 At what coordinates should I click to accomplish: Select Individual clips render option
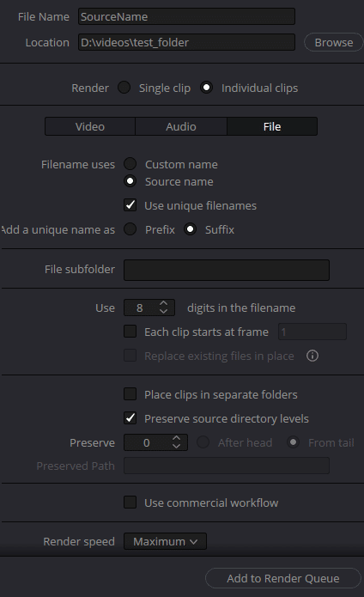206,88
